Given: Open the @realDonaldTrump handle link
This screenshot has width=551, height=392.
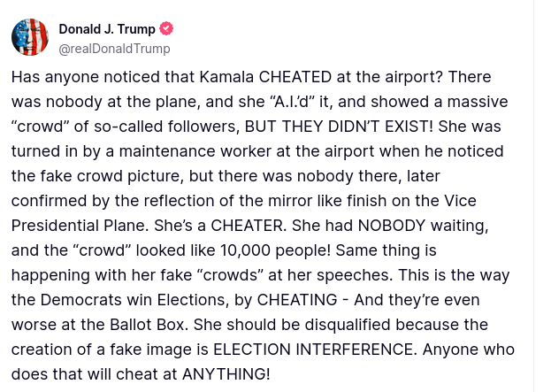Looking at the screenshot, I should pyautogui.click(x=114, y=49).
